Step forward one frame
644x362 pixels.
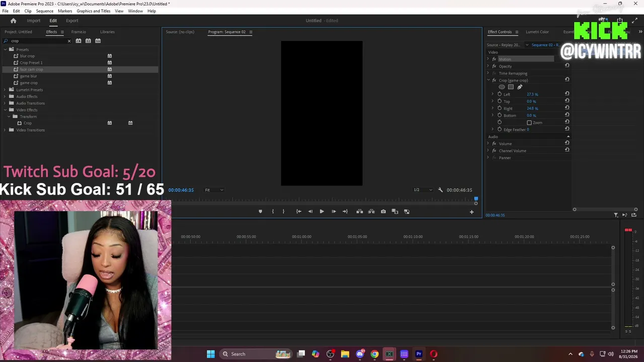pos(334,212)
